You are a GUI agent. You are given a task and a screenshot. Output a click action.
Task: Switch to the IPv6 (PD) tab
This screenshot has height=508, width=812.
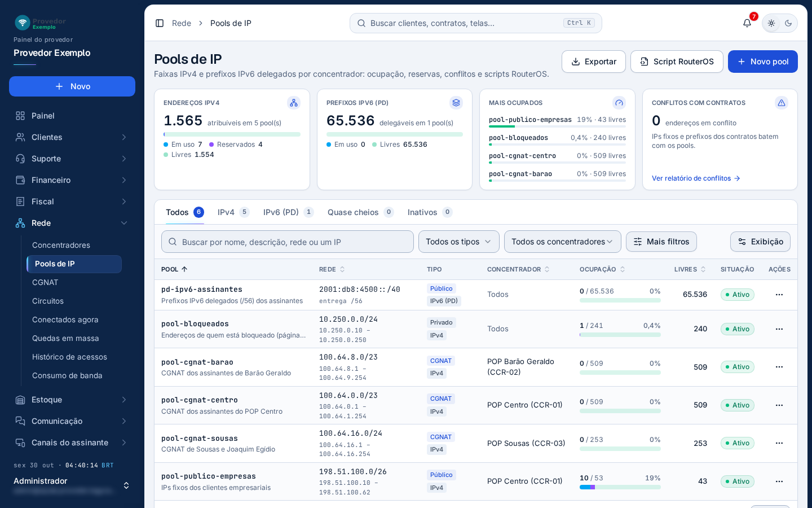pos(288,212)
